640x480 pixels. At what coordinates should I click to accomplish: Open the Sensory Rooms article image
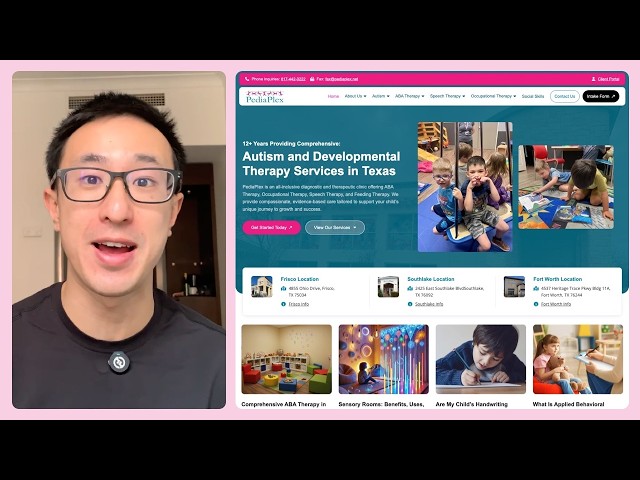coord(384,359)
